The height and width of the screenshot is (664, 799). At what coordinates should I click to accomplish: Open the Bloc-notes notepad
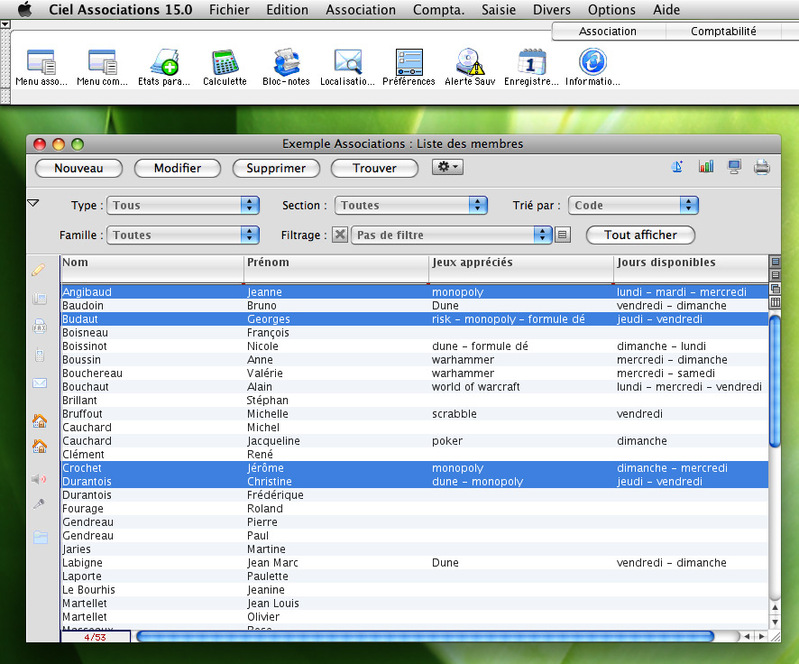pyautogui.click(x=286, y=67)
